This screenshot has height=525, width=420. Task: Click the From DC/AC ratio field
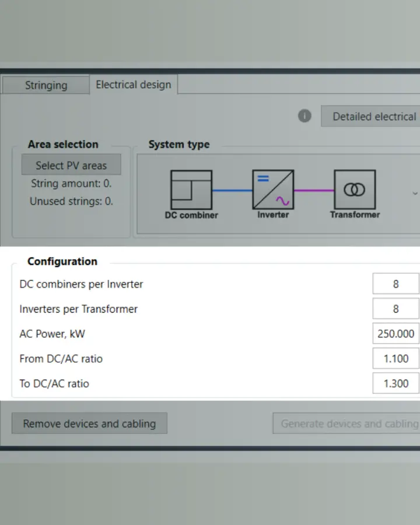396,358
